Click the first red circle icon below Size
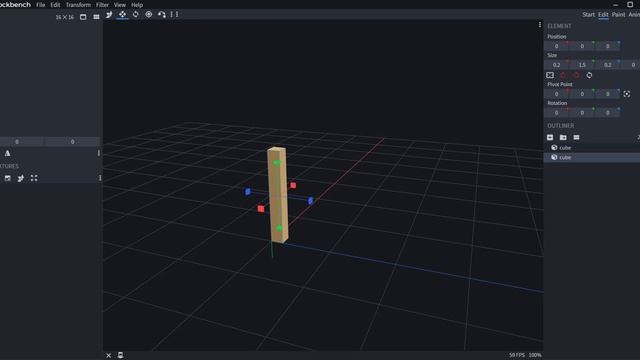This screenshot has width=640, height=360. [563, 75]
